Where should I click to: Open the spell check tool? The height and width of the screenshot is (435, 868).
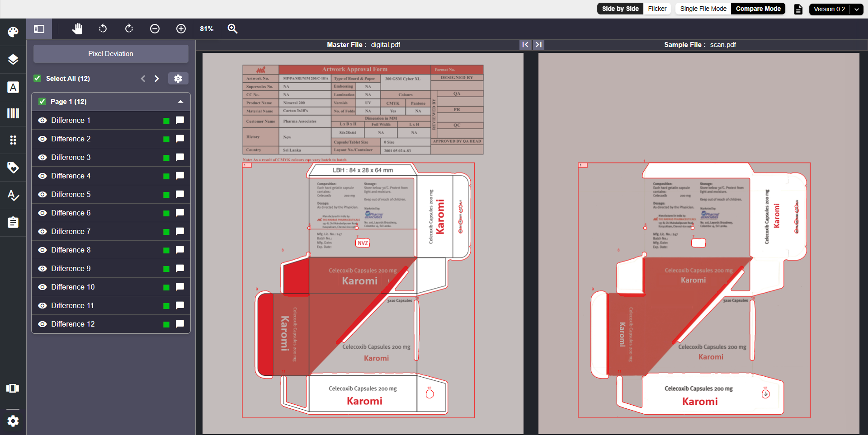13,195
